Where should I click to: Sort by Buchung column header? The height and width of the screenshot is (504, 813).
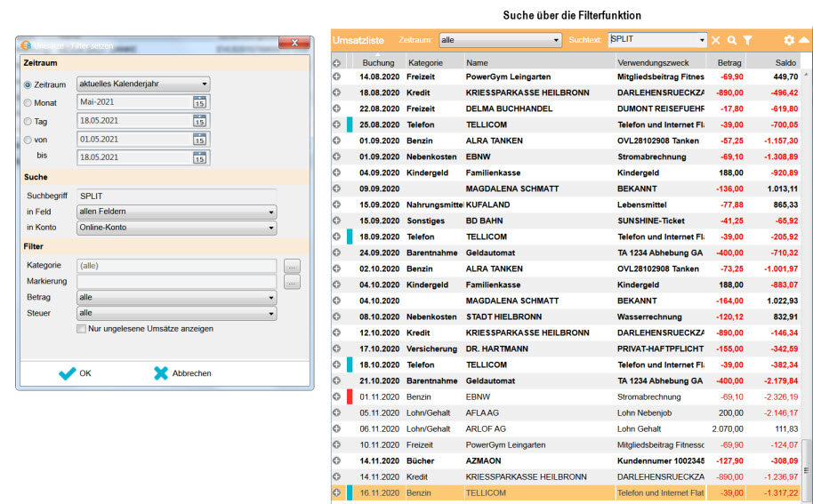point(378,63)
